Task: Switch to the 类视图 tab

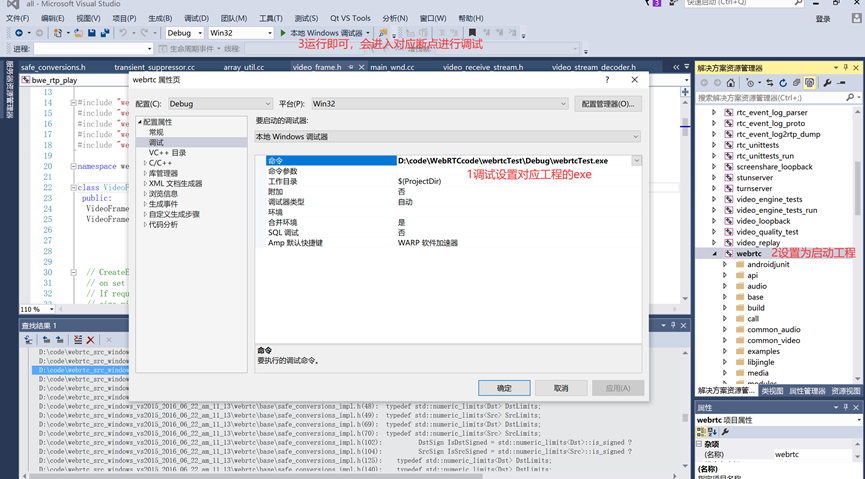Action: (772, 390)
